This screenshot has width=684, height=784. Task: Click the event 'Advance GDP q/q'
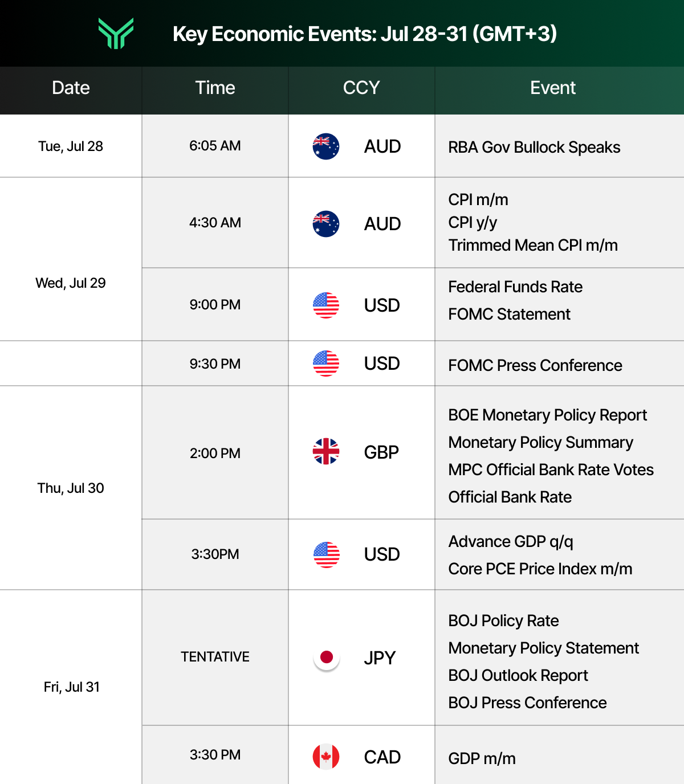(511, 542)
